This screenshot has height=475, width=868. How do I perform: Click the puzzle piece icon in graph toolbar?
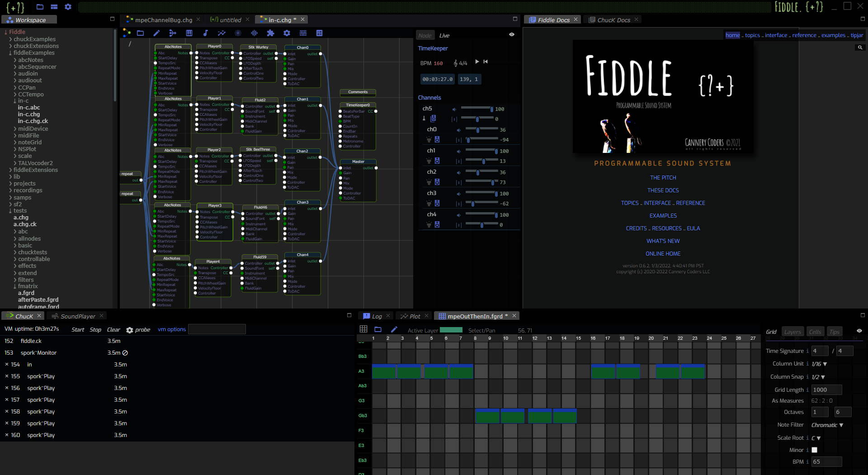(270, 33)
